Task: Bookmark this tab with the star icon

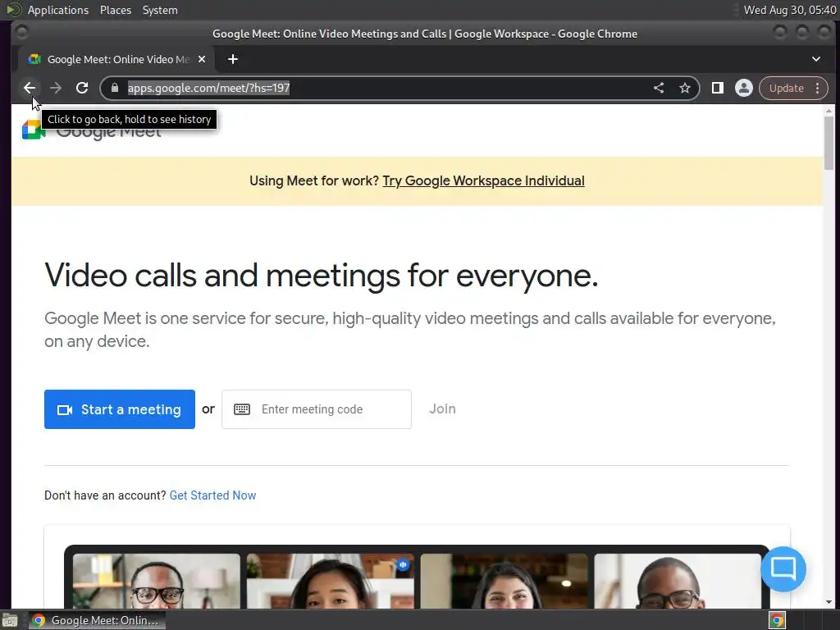Action: tap(685, 88)
